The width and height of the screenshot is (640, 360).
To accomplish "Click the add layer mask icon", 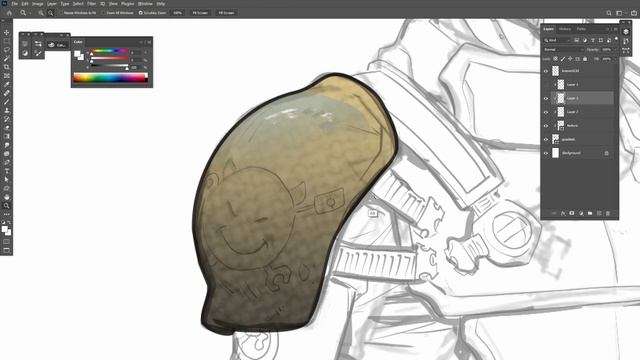I will 572,213.
